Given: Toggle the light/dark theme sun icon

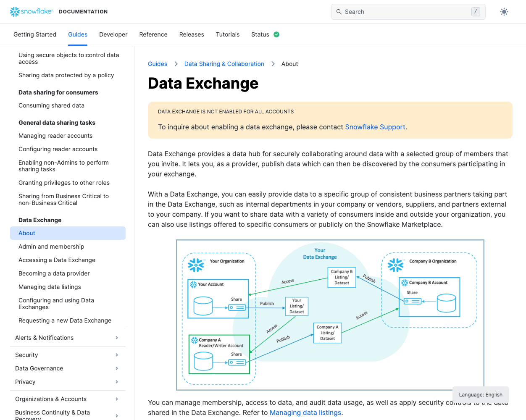Looking at the screenshot, I should tap(504, 12).
